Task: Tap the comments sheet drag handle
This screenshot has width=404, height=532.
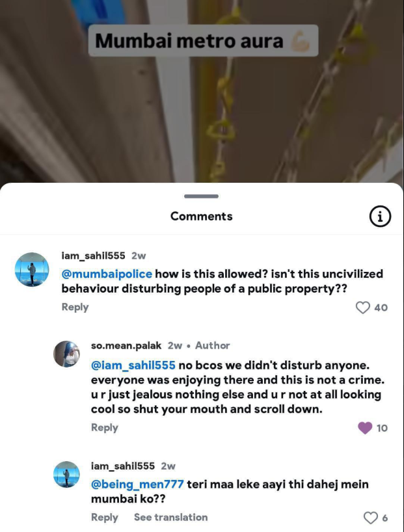Action: pyautogui.click(x=201, y=196)
